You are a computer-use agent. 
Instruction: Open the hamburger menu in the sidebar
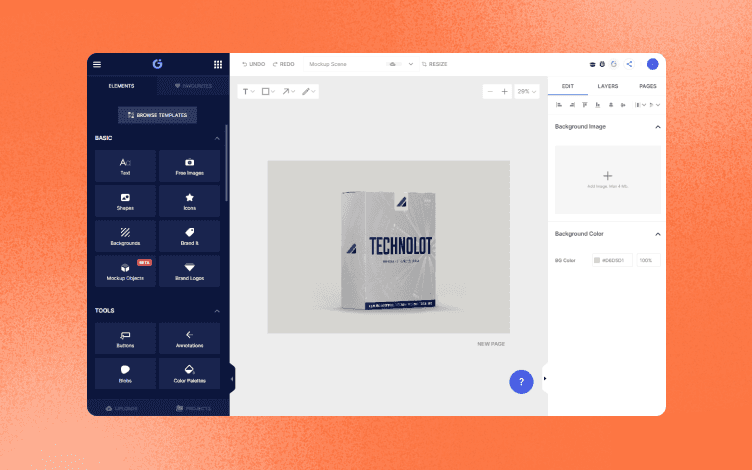(x=97, y=64)
